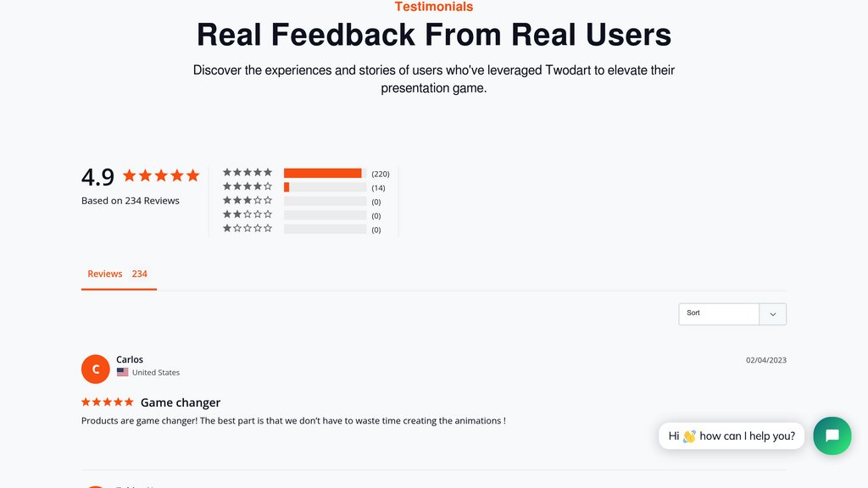Click Carlos's five-star review rating
The image size is (868, 488).
(x=108, y=402)
